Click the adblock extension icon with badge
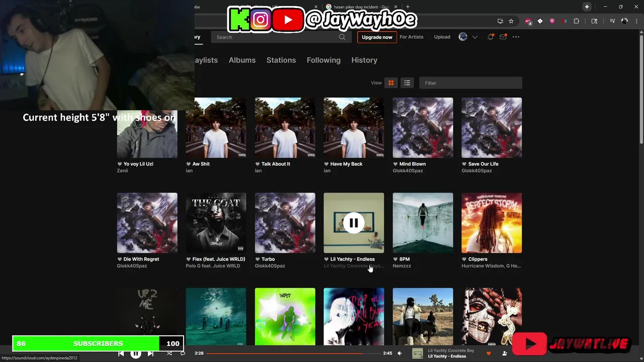 tap(528, 21)
